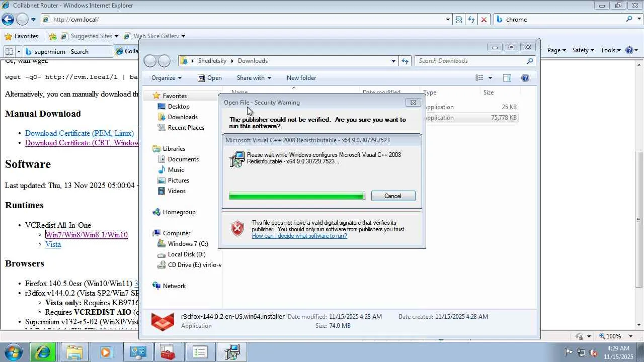
Task: Launch Windows Media Player from taskbar
Action: pyautogui.click(x=106, y=352)
